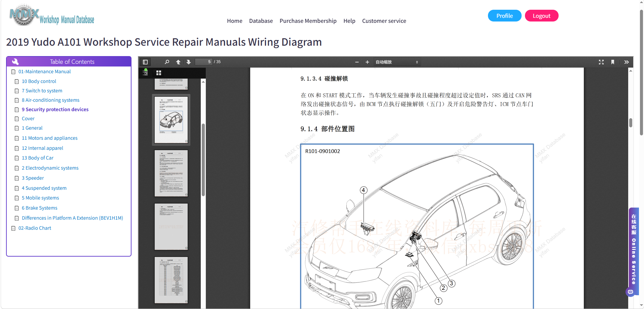644x309 pixels.
Task: Go to previous page arrow
Action: click(x=178, y=62)
